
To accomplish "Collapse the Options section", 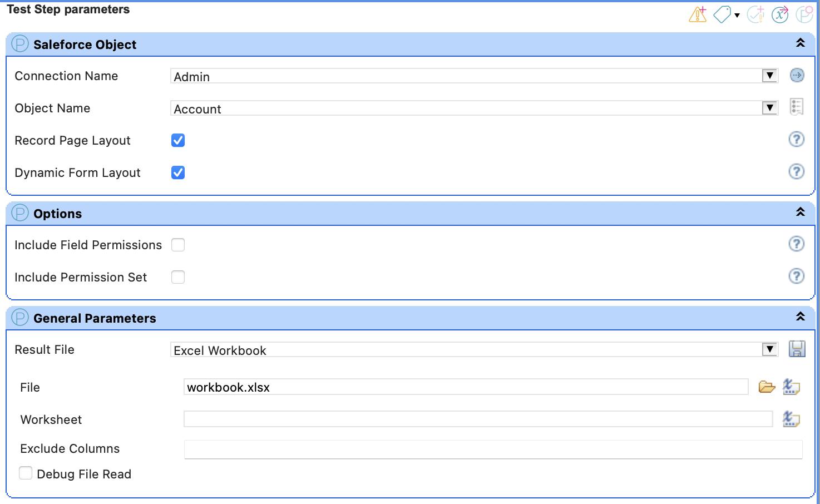I will tap(801, 212).
